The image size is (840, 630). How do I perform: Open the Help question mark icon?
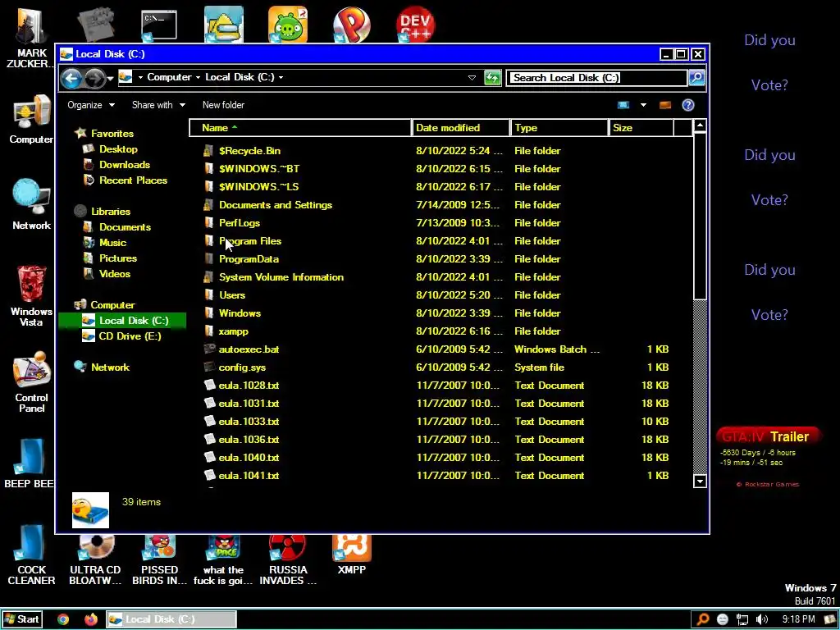688,105
